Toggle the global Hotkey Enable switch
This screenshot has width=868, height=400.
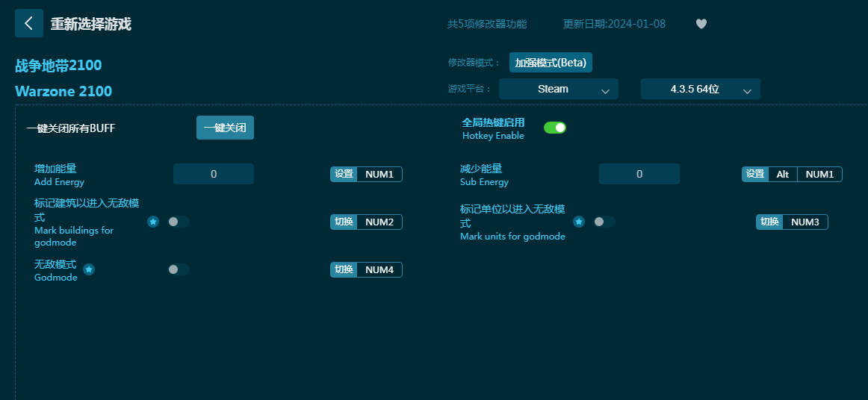click(x=554, y=128)
